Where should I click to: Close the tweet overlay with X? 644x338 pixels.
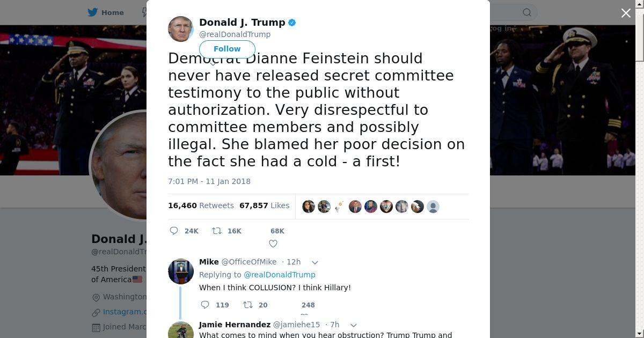pos(626,13)
